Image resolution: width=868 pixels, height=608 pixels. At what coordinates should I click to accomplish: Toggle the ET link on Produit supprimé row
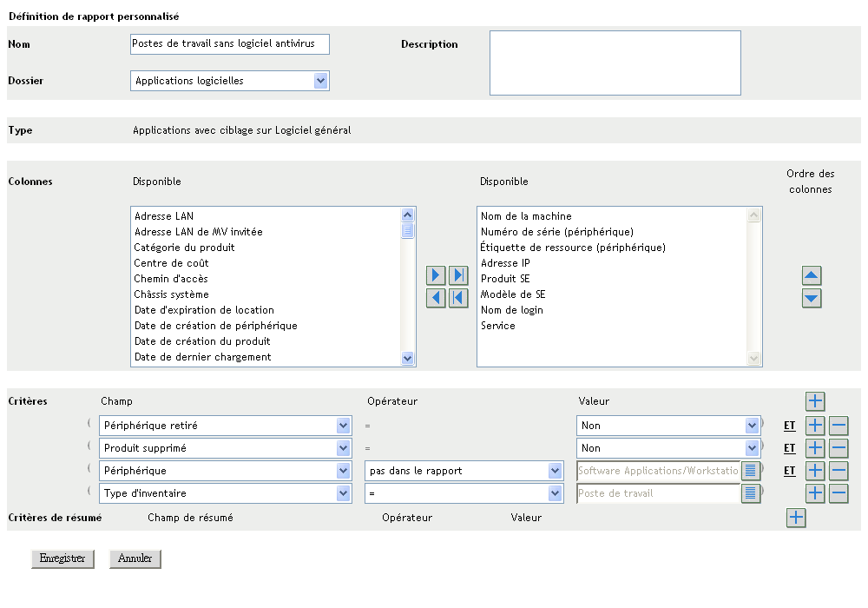click(x=789, y=448)
